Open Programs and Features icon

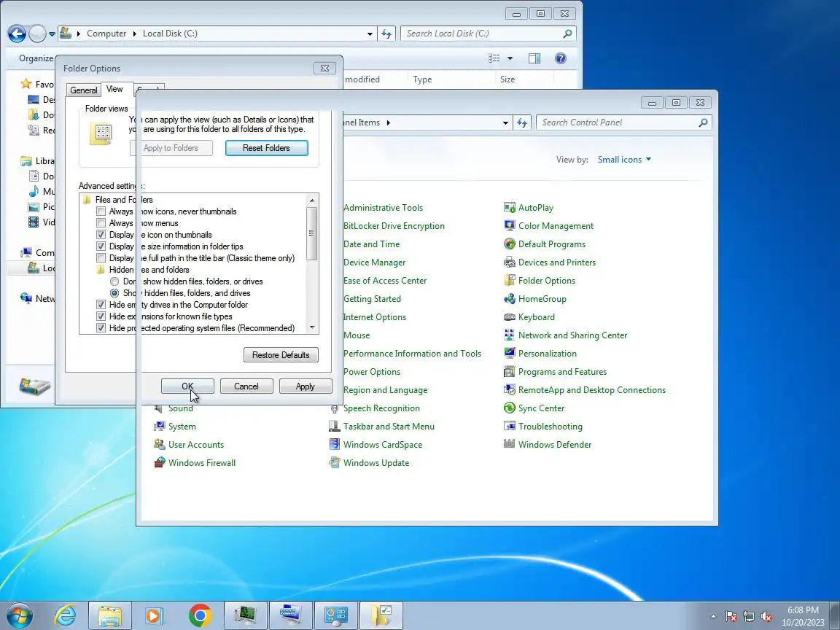pos(510,372)
